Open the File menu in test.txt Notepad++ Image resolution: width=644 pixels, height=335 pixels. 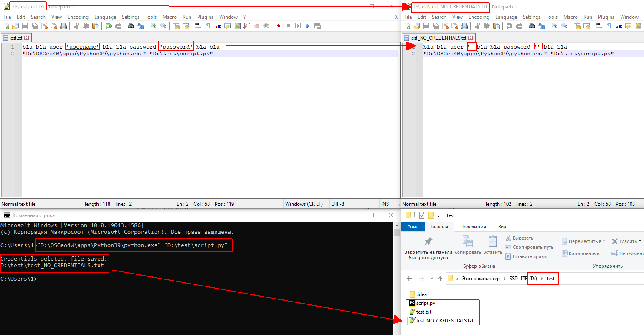click(7, 17)
